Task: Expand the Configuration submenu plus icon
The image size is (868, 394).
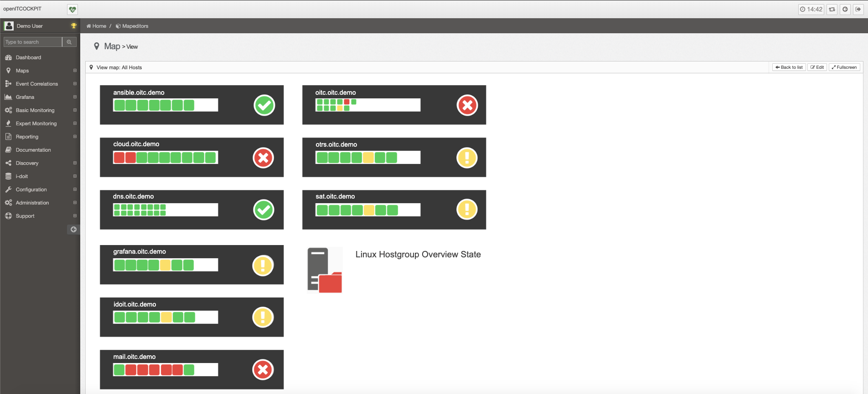Action: coord(75,189)
